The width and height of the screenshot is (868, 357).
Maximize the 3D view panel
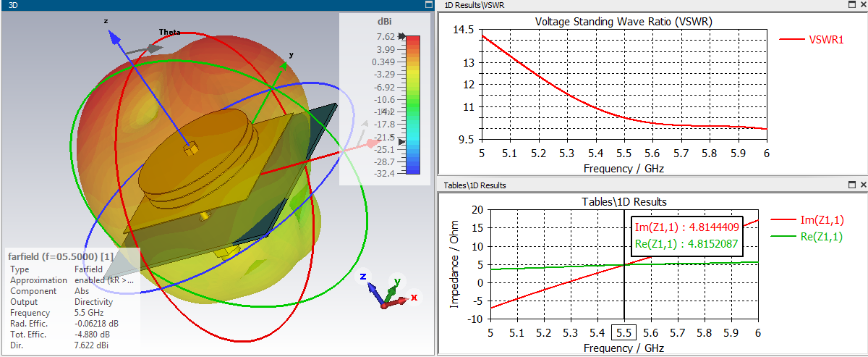click(x=427, y=4)
